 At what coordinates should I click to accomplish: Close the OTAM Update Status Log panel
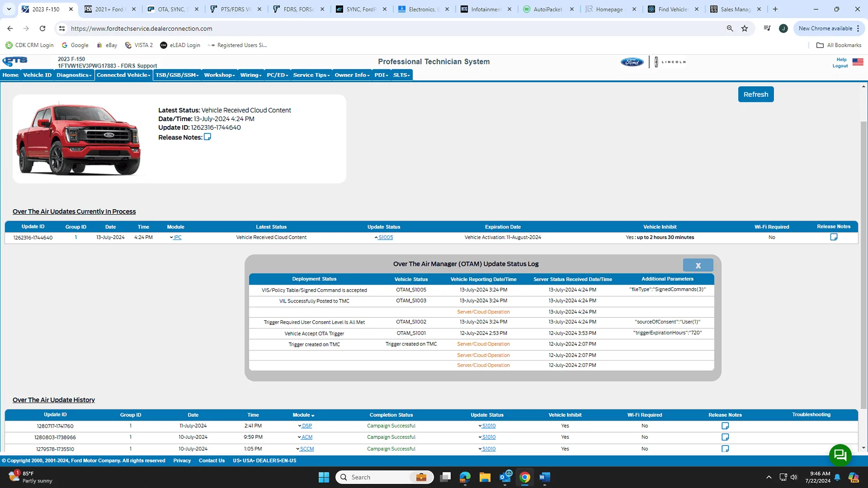pos(698,265)
